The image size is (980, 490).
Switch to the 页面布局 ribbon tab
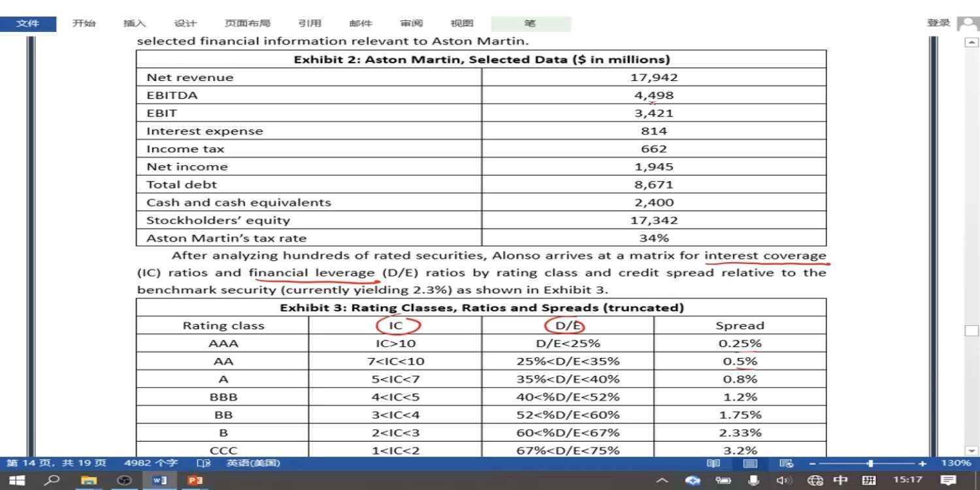(247, 24)
